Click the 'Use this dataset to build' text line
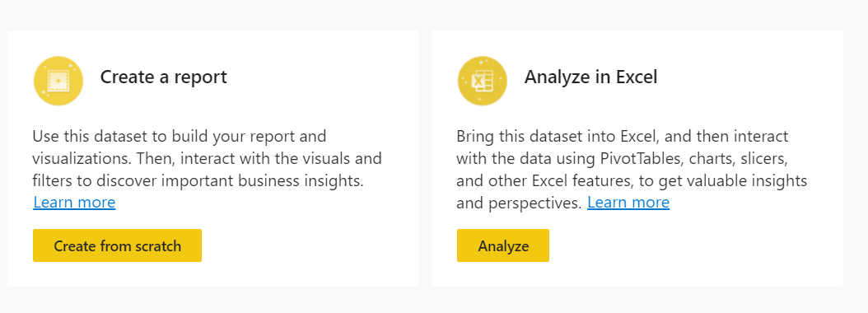Image resolution: width=868 pixels, height=313 pixels. [x=180, y=136]
